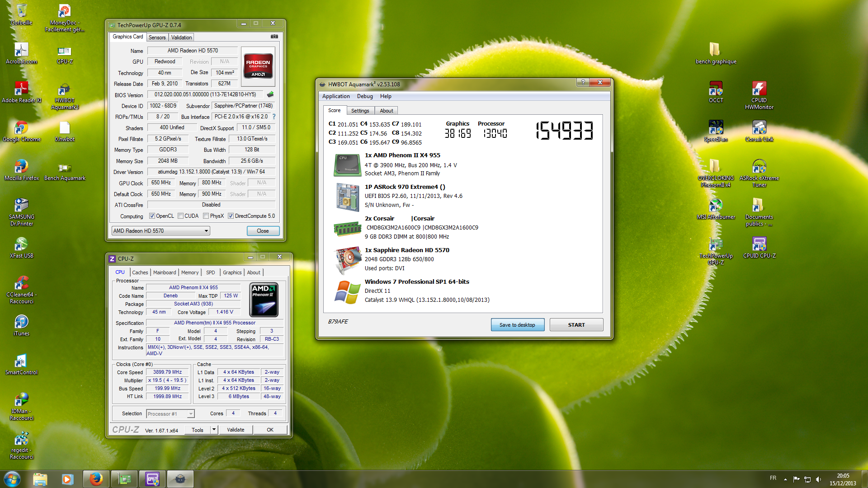
Task: Open SmartControl desktop shortcut
Action: (x=21, y=364)
